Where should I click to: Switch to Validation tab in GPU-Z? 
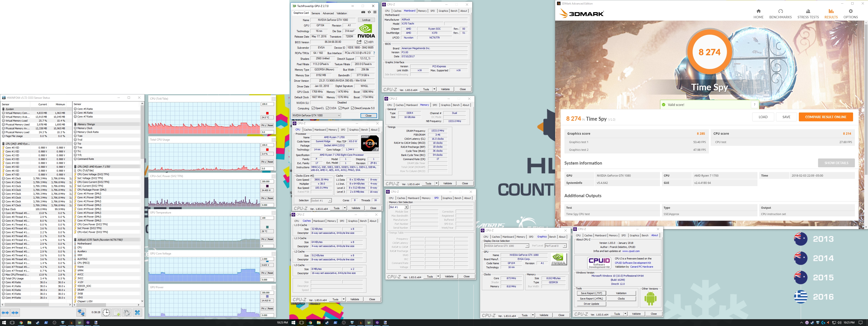(342, 14)
